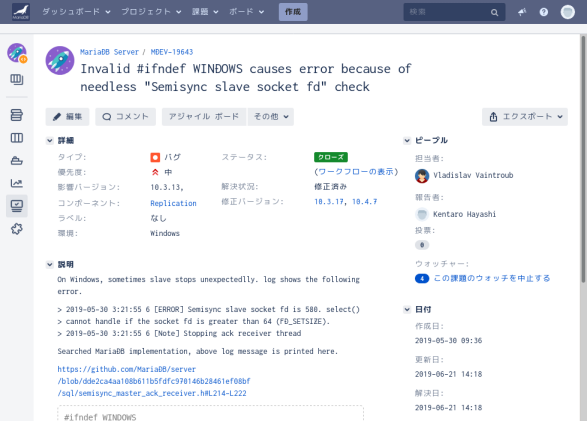587x421 pixels.
Task: Click the バグ issue type icon
Action: 155,158
